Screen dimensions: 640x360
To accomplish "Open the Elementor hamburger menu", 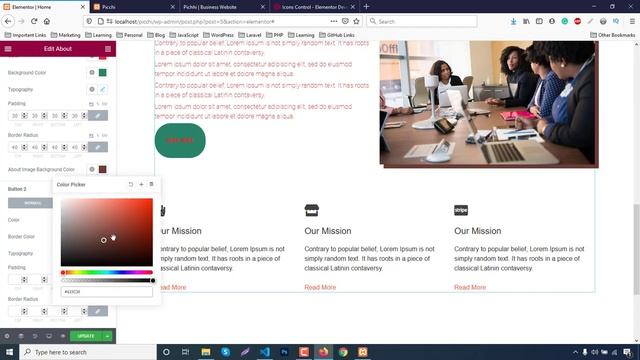I will [x=8, y=49].
